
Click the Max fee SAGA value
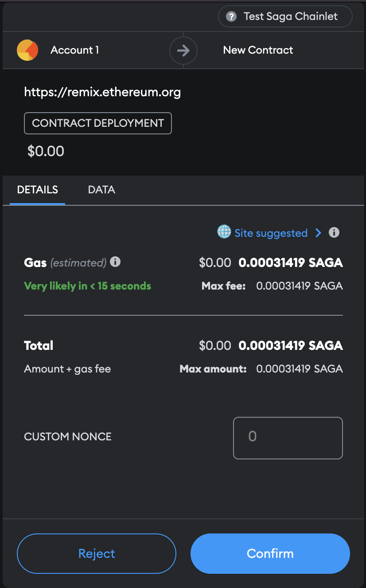[299, 286]
